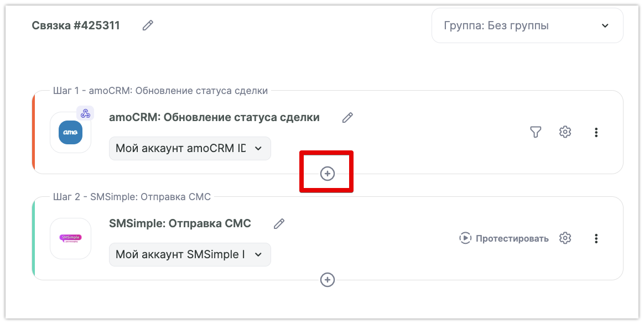Open settings gear for SMSimple step
Image resolution: width=644 pixels, height=324 pixels.
pos(565,238)
